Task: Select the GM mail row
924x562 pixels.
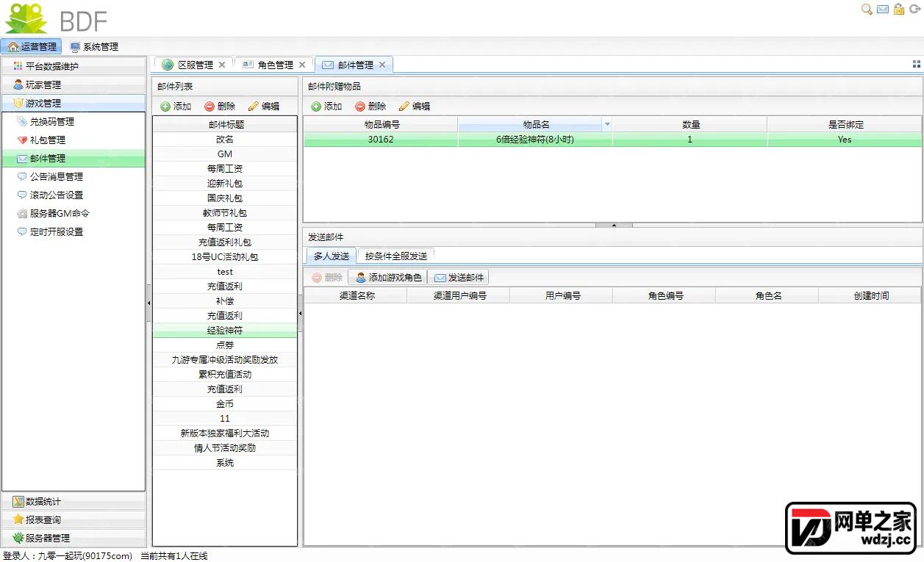Action: 225,154
